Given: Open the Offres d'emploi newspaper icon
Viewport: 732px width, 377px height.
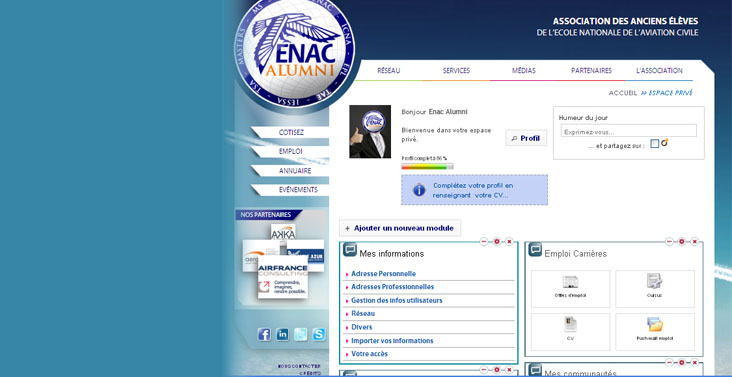Looking at the screenshot, I should pyautogui.click(x=570, y=282).
